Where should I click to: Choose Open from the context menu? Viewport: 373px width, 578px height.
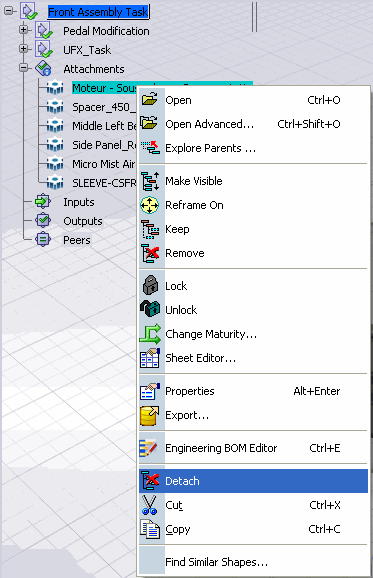tap(254, 100)
